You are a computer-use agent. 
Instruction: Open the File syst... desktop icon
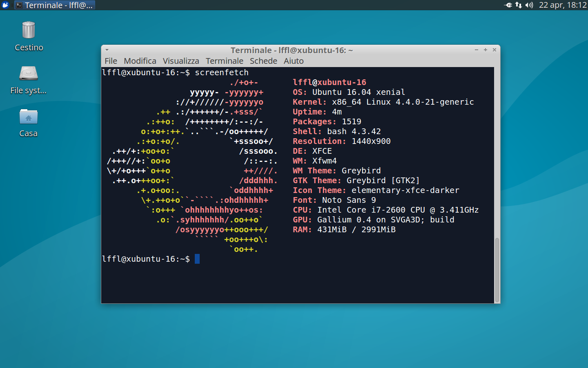[28, 73]
